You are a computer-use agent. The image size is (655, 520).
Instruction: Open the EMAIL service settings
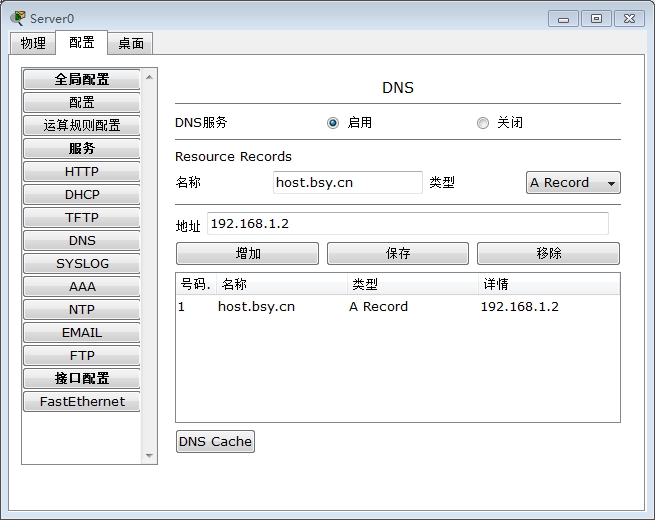[82, 333]
